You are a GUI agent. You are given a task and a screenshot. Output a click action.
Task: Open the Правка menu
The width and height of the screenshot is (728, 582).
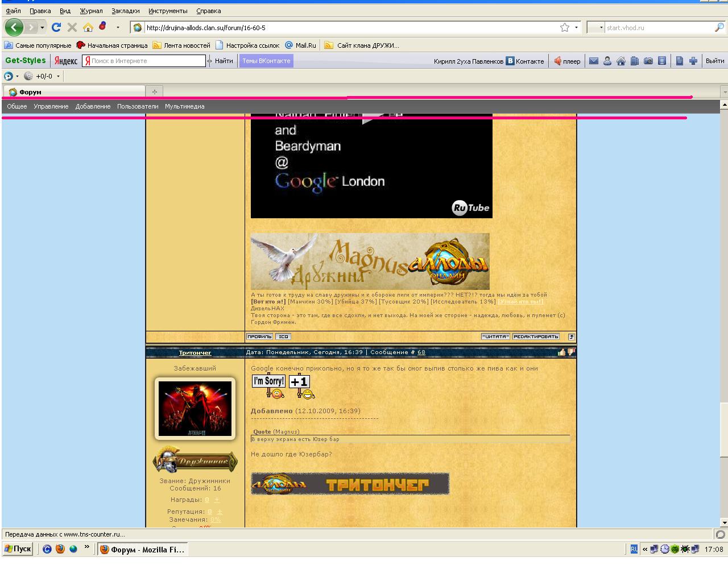pyautogui.click(x=40, y=11)
